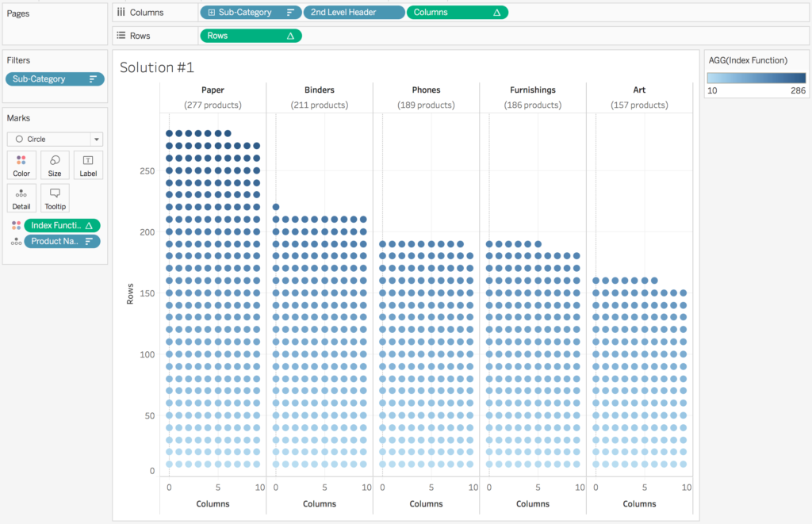Click the sort icon on Product Name pill
The width and height of the screenshot is (812, 524).
(x=89, y=242)
